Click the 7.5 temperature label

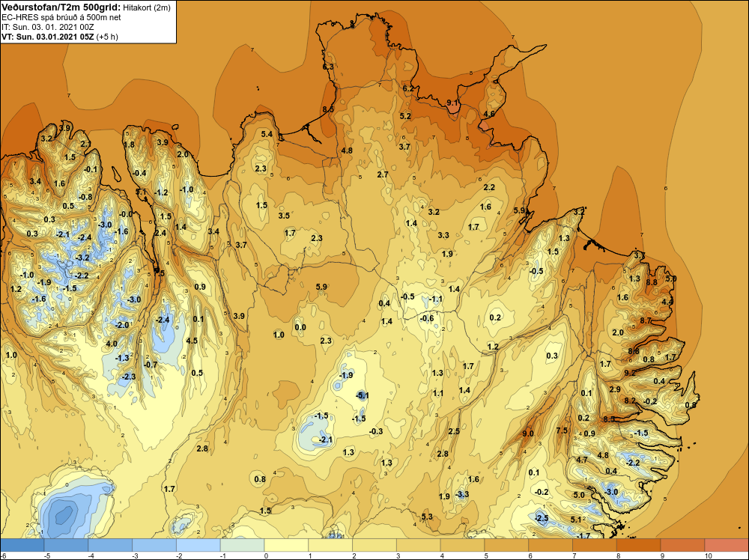(x=562, y=430)
